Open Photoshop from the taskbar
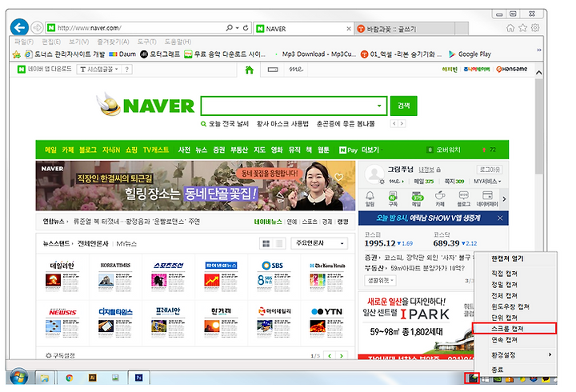Viewport: 576px width, 392px height. coord(139,378)
